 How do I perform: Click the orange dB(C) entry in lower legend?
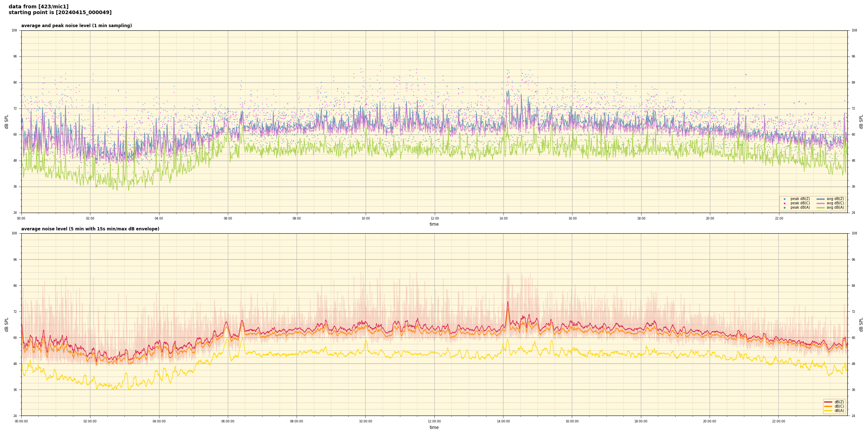[x=828, y=406]
